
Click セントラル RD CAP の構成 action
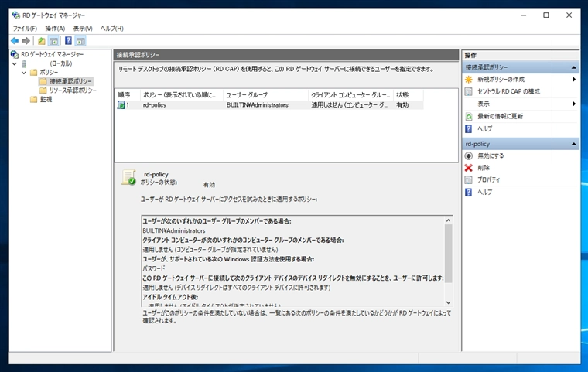pos(508,91)
